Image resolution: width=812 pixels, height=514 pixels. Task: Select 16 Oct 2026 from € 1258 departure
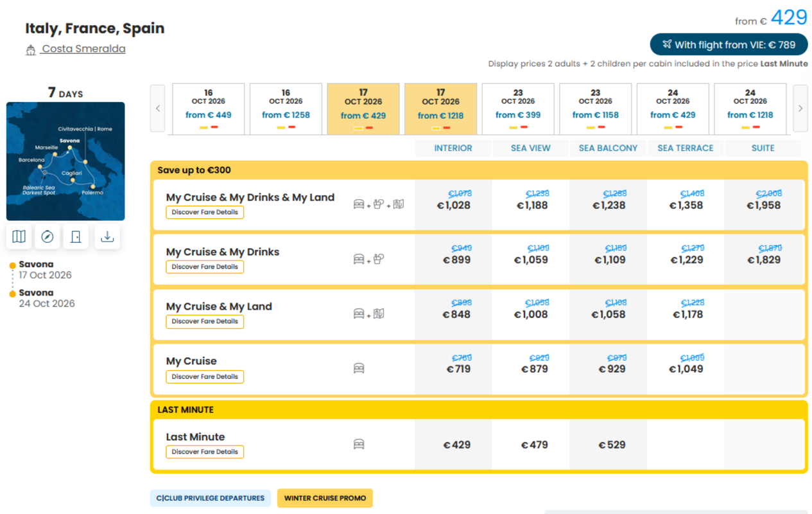[286, 109]
